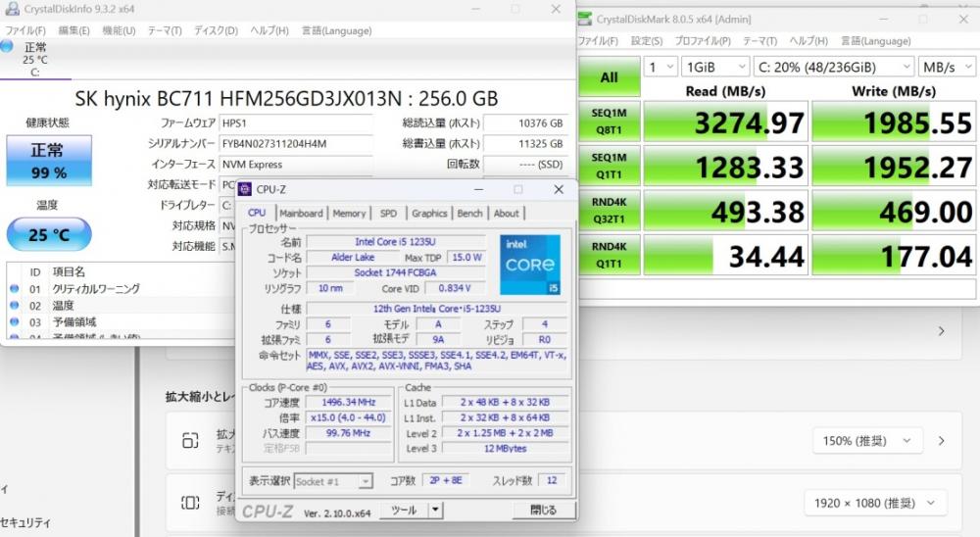Open 設定 menu in CrystalDiskMark
Viewport: 980px width, 537px height.
pyautogui.click(x=646, y=40)
